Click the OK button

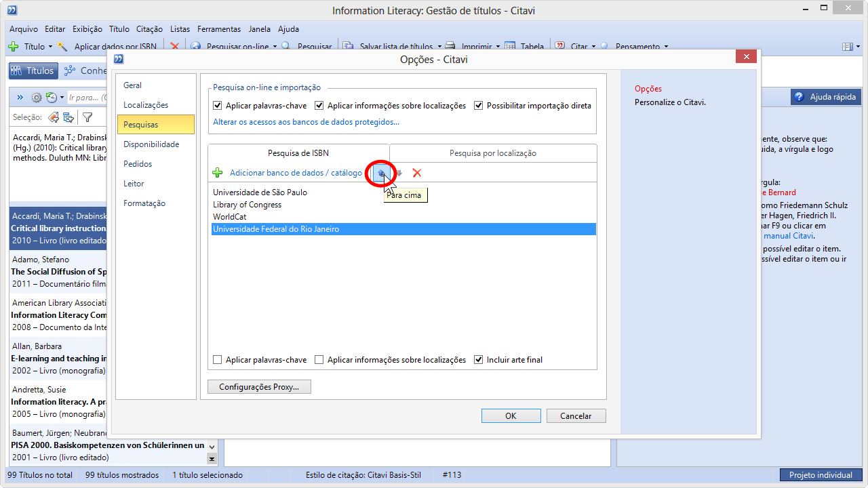(x=511, y=416)
